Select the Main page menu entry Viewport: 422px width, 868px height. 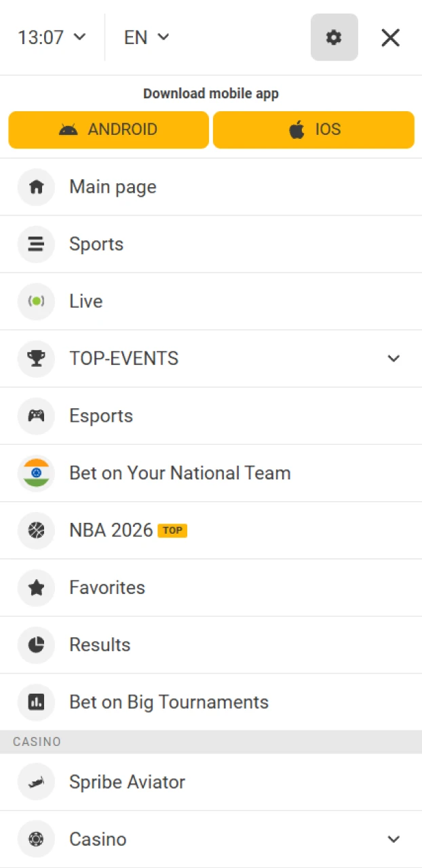[x=113, y=187]
